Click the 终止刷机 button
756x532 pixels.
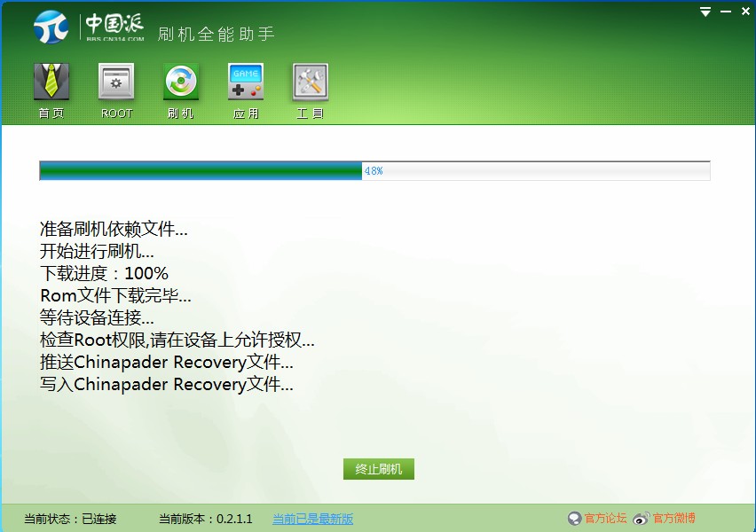point(379,469)
